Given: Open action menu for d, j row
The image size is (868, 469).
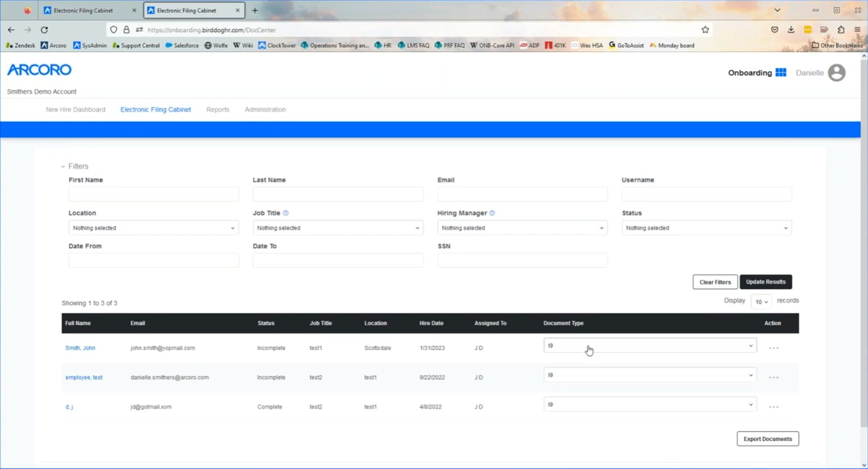Looking at the screenshot, I should point(773,407).
